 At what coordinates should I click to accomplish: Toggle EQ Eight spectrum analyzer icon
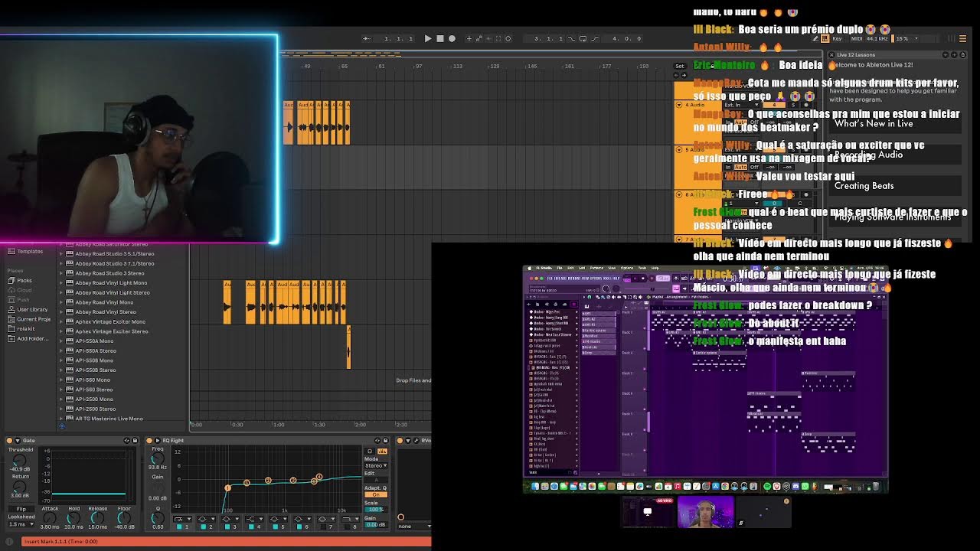coord(383,452)
